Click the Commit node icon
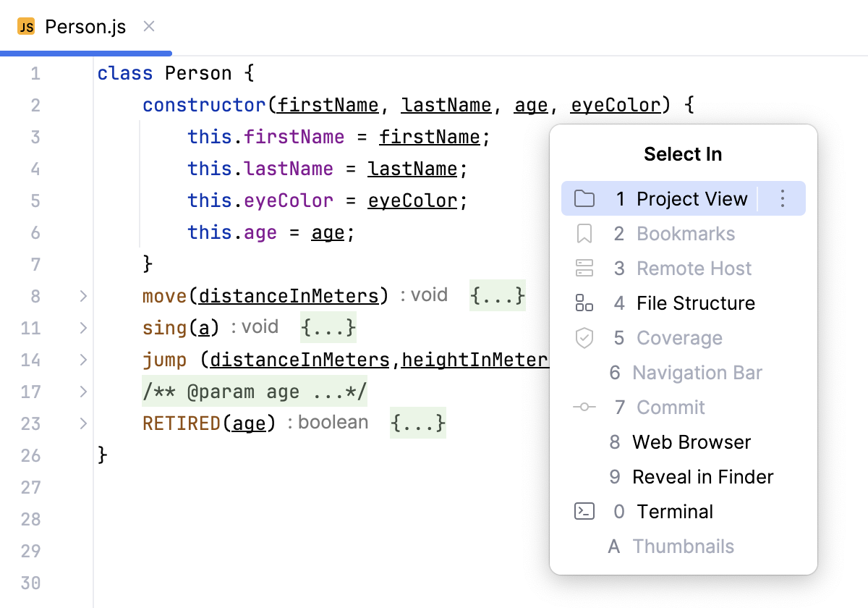868x608 pixels. click(584, 408)
